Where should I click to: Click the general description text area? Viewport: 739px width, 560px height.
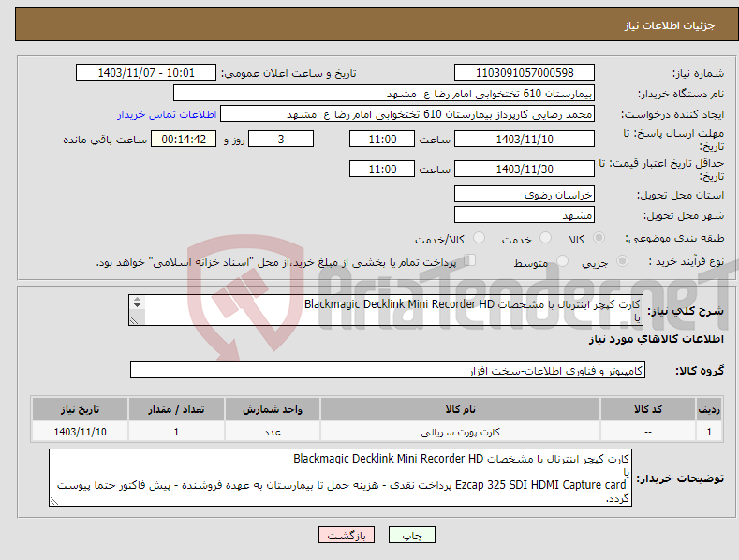coord(386,310)
